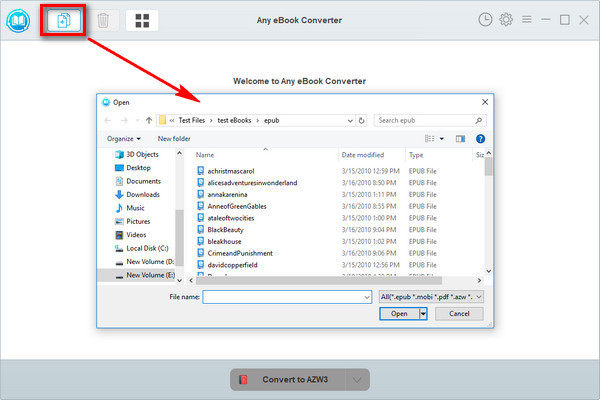Click New folder in dialog toolbar
This screenshot has height=400, width=600.
(174, 139)
